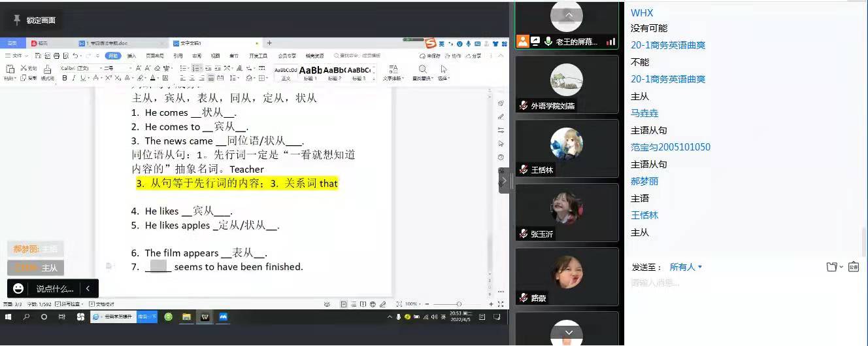Click the 查找替换 magnifier icon in ribbon
The image size is (868, 346).
point(423,69)
